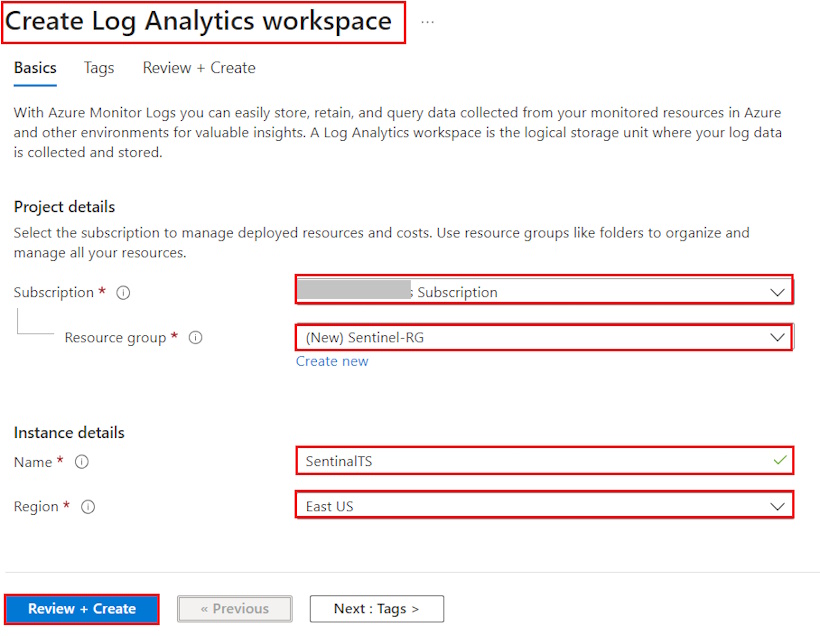Click the blue Review + Create button

click(x=82, y=609)
